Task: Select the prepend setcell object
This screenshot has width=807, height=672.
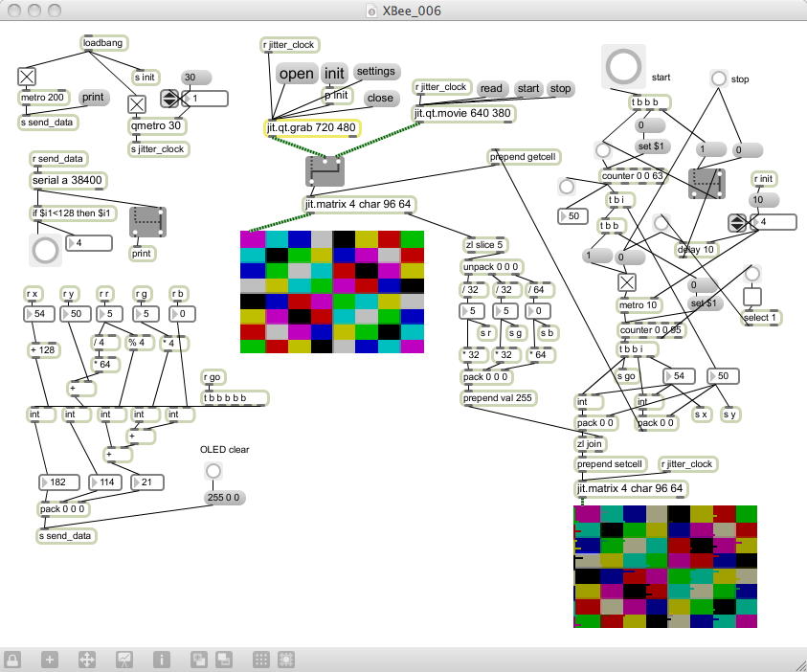Action: [610, 464]
